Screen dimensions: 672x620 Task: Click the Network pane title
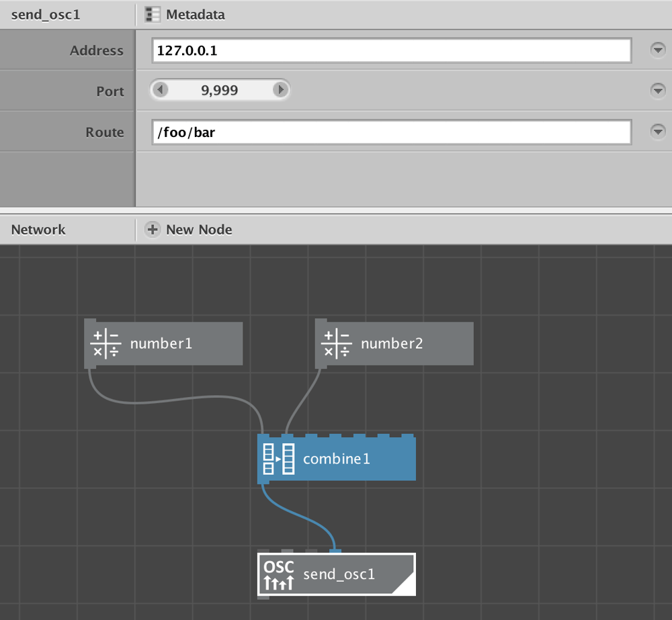[38, 230]
